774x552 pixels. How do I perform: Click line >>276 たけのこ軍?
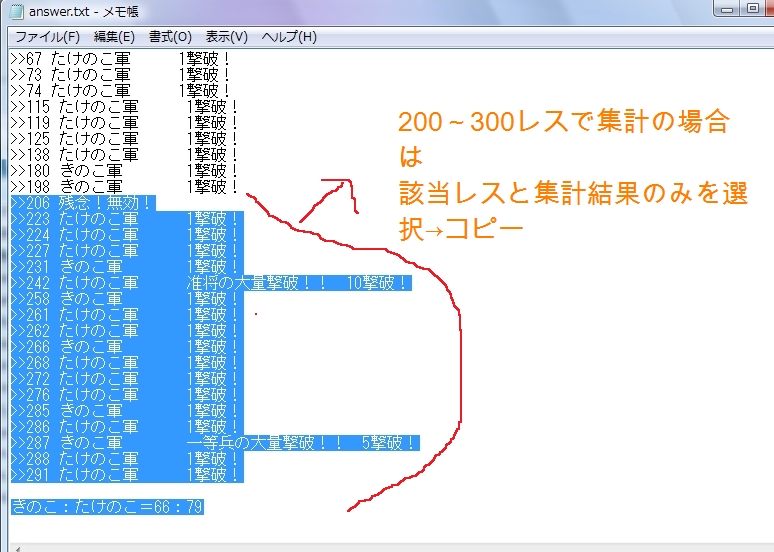[x=127, y=395]
